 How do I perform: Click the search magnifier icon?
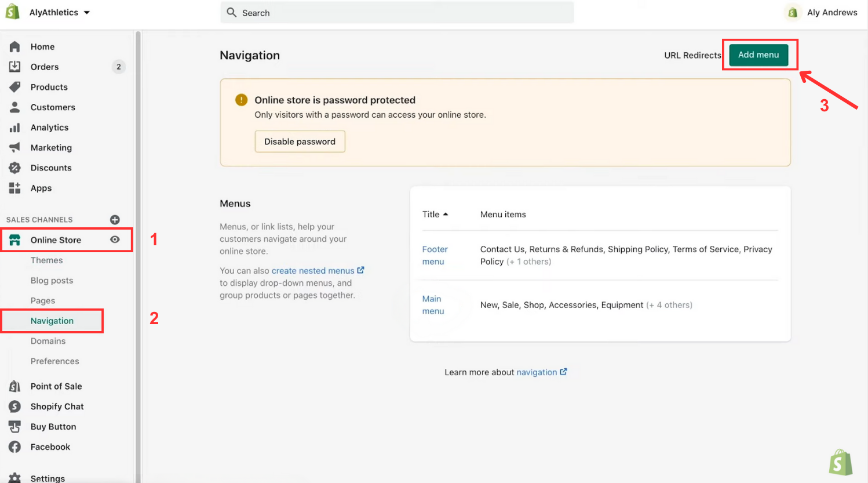[x=231, y=12]
